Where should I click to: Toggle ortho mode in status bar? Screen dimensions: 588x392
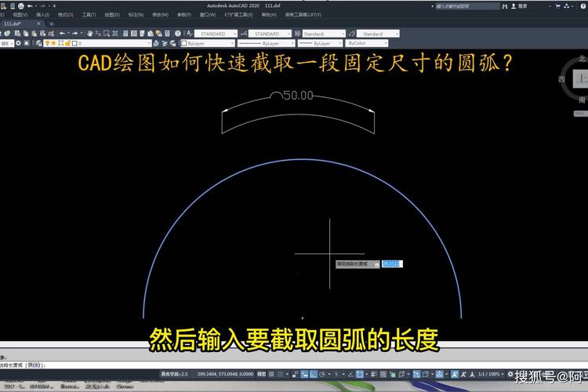click(313, 374)
